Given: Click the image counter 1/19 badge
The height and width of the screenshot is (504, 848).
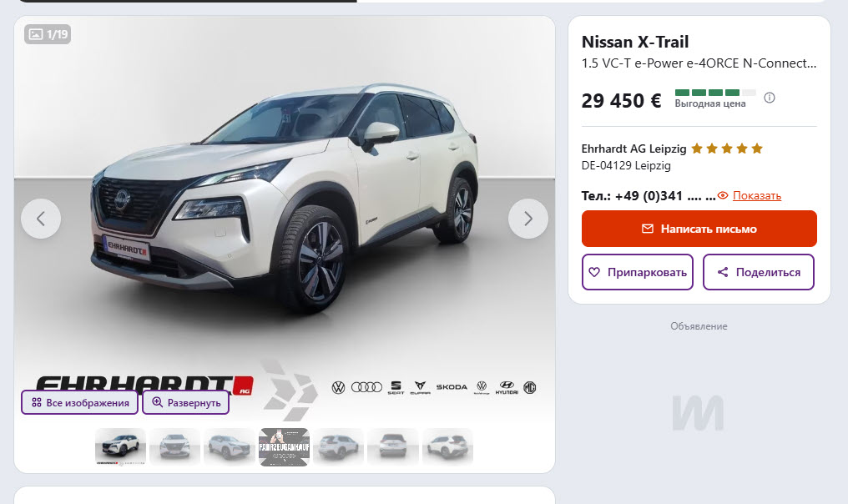Looking at the screenshot, I should coord(48,34).
